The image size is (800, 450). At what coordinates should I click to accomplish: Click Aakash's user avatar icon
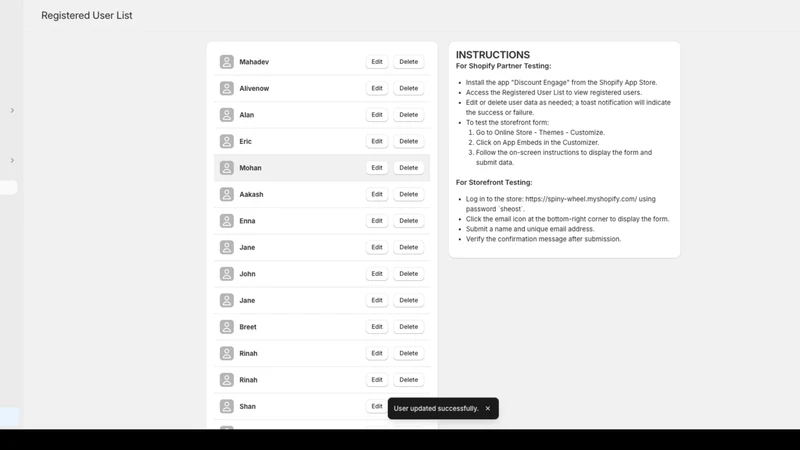(x=227, y=194)
